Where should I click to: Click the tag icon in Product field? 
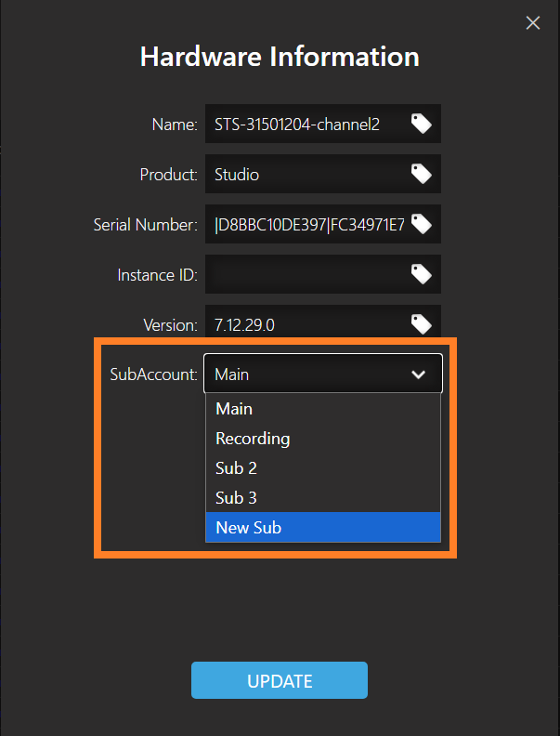click(x=422, y=174)
